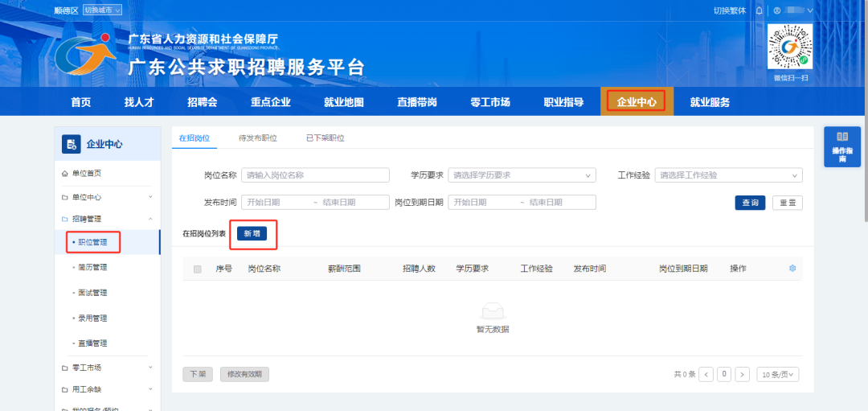The image size is (868, 411).
Task: Open the 学历要求 dropdown
Action: point(522,175)
